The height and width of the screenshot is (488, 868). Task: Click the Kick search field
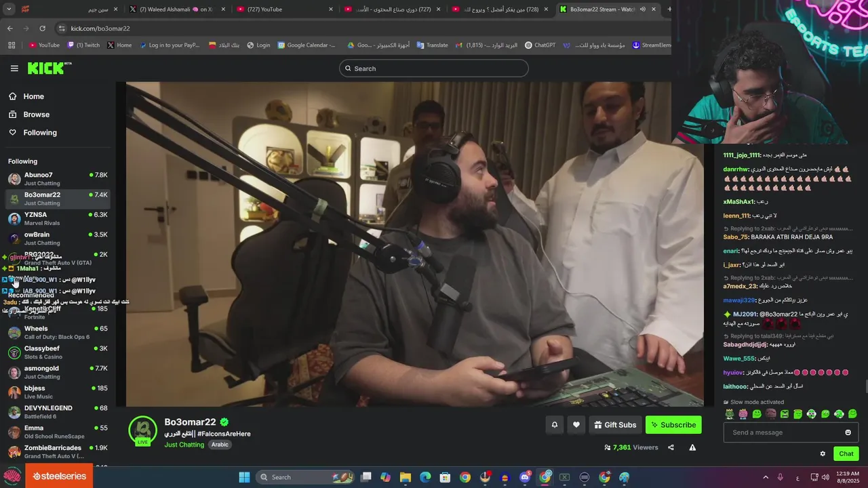click(x=434, y=68)
